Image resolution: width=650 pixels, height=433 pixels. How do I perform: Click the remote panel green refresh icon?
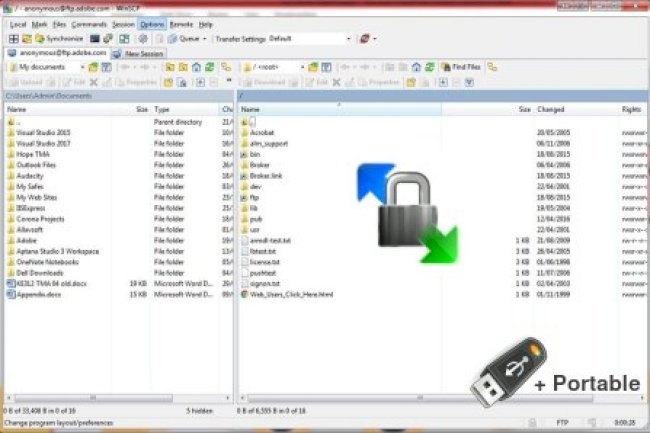coord(430,67)
